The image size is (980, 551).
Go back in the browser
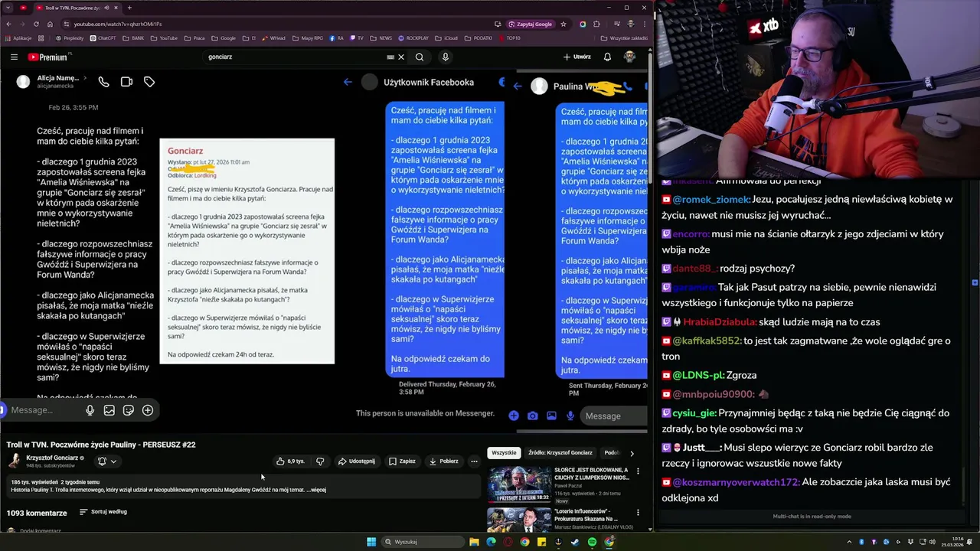8,24
